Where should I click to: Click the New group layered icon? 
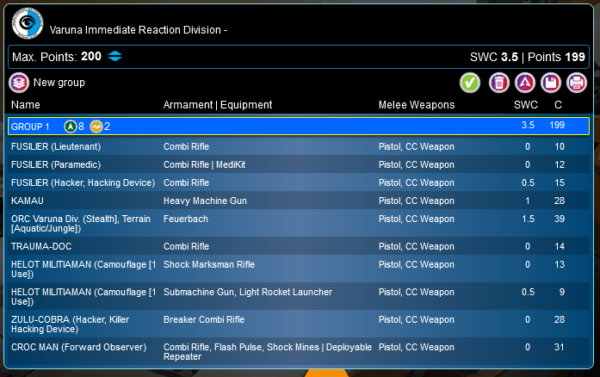click(x=19, y=83)
